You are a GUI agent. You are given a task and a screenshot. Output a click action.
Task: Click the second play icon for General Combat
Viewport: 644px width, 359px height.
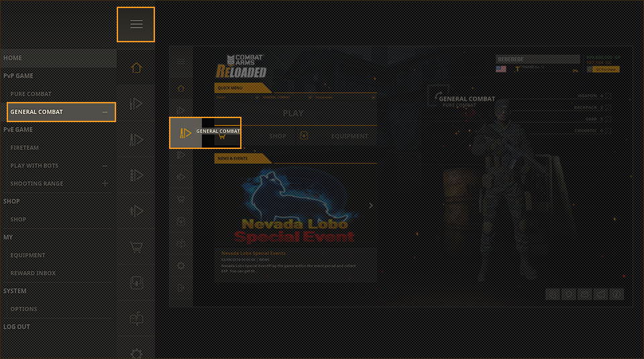[136, 140]
